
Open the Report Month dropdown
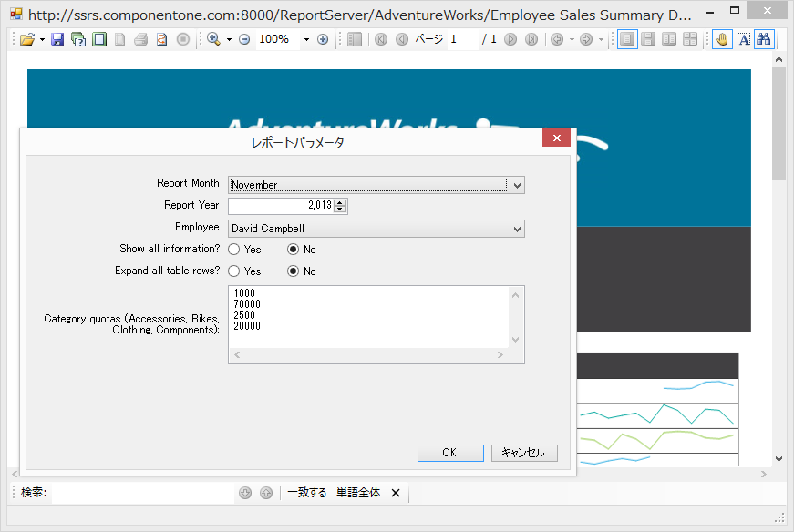click(517, 185)
